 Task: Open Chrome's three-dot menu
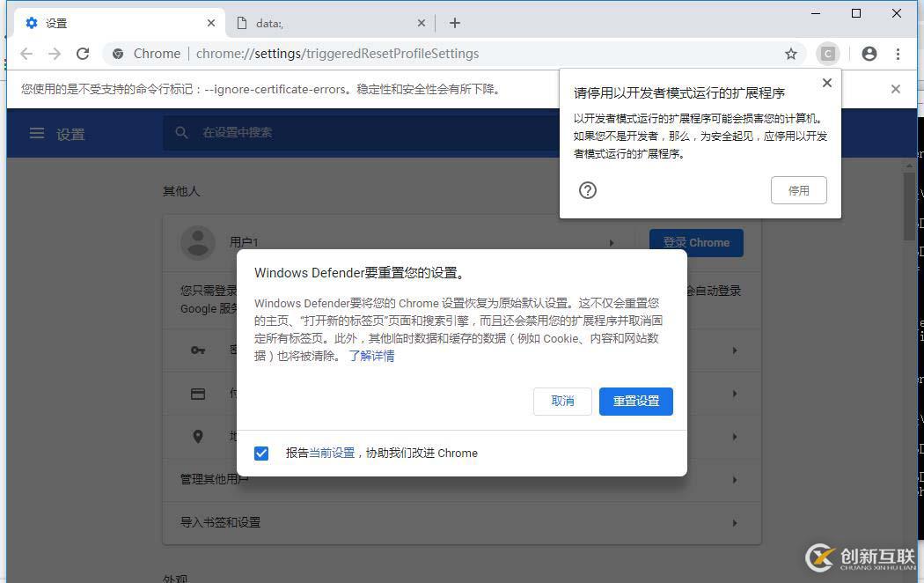[898, 54]
